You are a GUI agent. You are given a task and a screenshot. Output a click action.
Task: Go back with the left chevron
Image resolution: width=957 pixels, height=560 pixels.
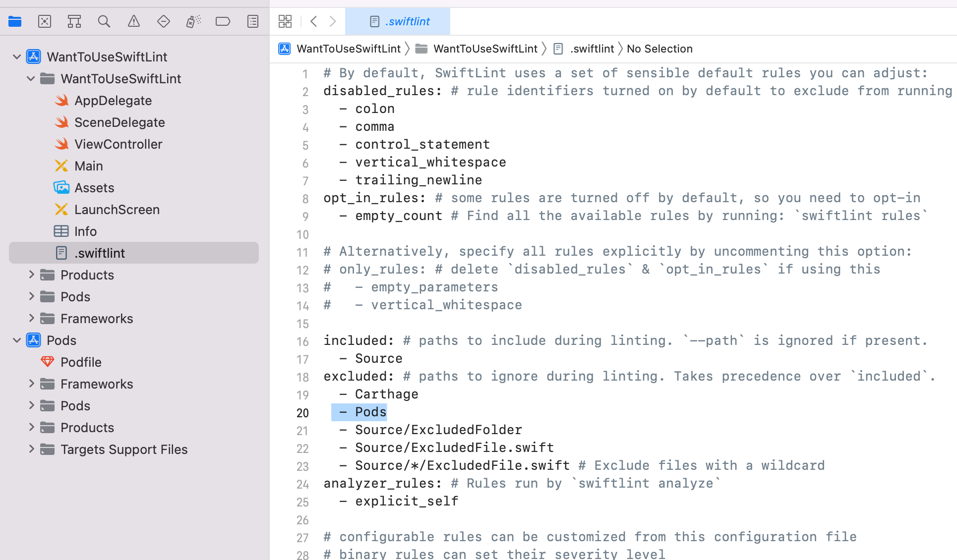[x=313, y=21]
